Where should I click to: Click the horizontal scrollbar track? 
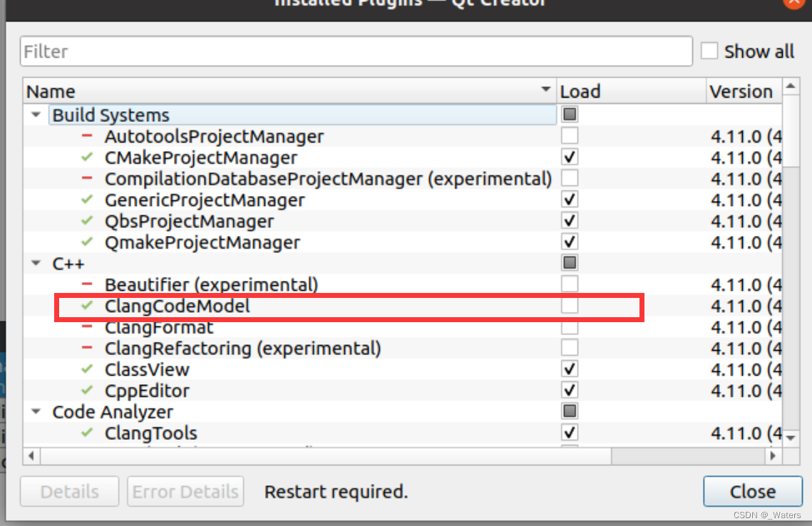[x=688, y=456]
